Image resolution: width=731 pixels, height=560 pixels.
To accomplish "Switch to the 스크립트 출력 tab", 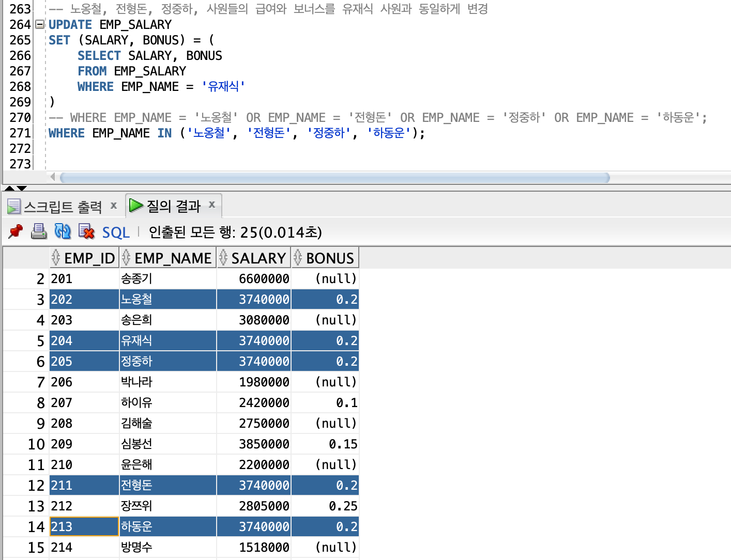I will point(63,207).
